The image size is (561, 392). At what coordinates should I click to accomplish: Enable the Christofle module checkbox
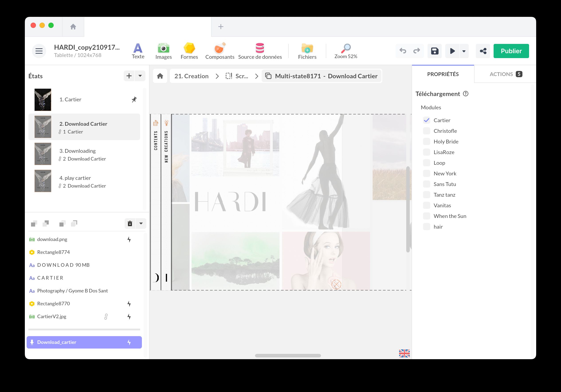pyautogui.click(x=427, y=131)
